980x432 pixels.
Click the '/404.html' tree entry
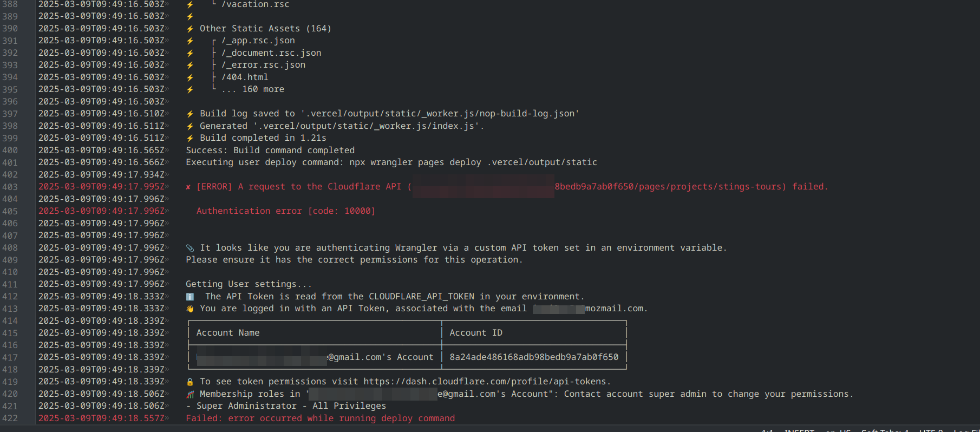[x=244, y=77]
